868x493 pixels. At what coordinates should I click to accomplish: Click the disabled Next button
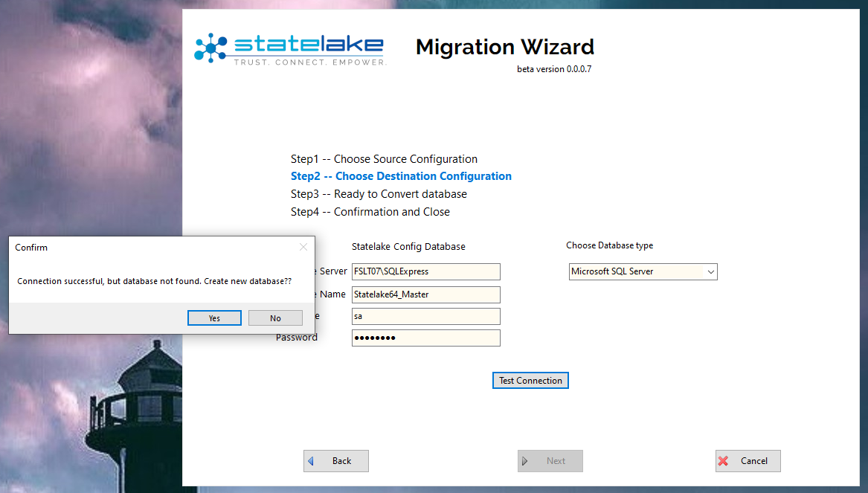pyautogui.click(x=550, y=461)
